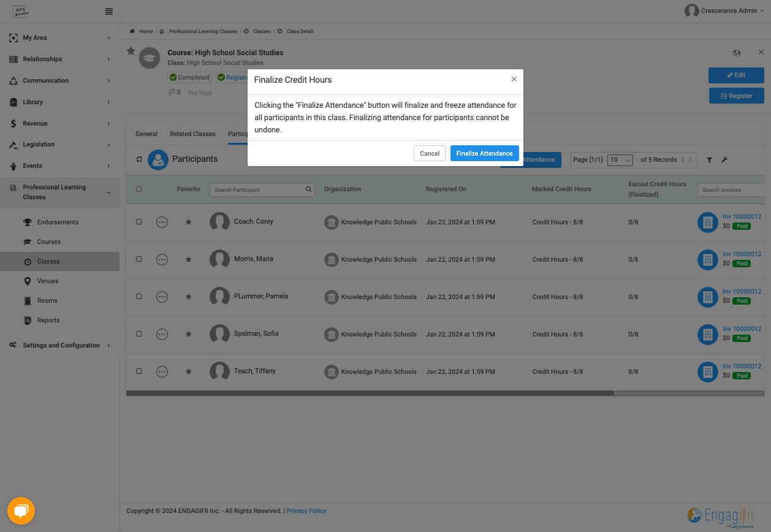Switch to the General tab
771x532 pixels.
tap(146, 134)
